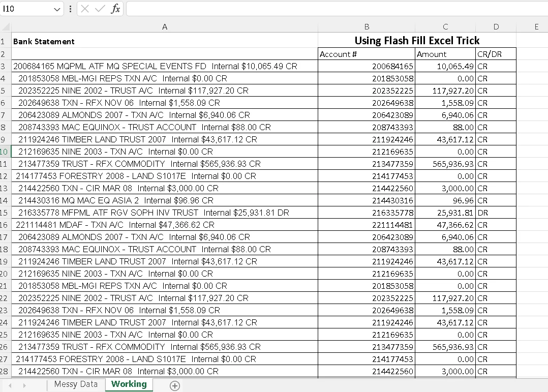Switch to the Messy Data sheet tab
The image size is (548, 392).
click(x=76, y=385)
